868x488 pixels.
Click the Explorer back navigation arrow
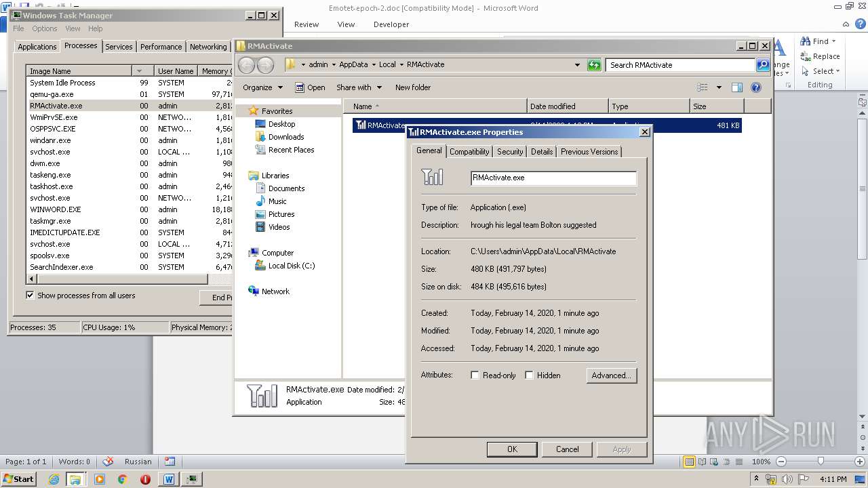[x=246, y=65]
